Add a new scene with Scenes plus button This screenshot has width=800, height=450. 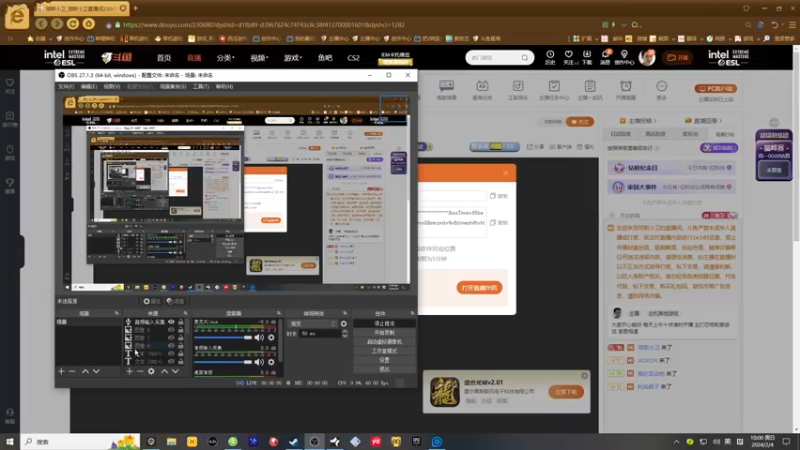61,371
